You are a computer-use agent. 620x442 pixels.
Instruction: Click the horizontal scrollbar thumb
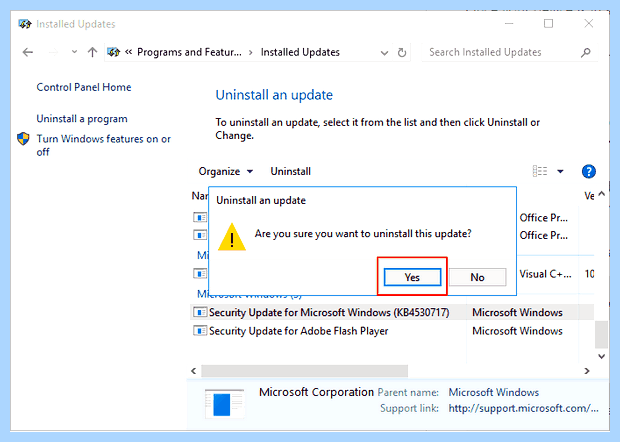click(x=304, y=371)
